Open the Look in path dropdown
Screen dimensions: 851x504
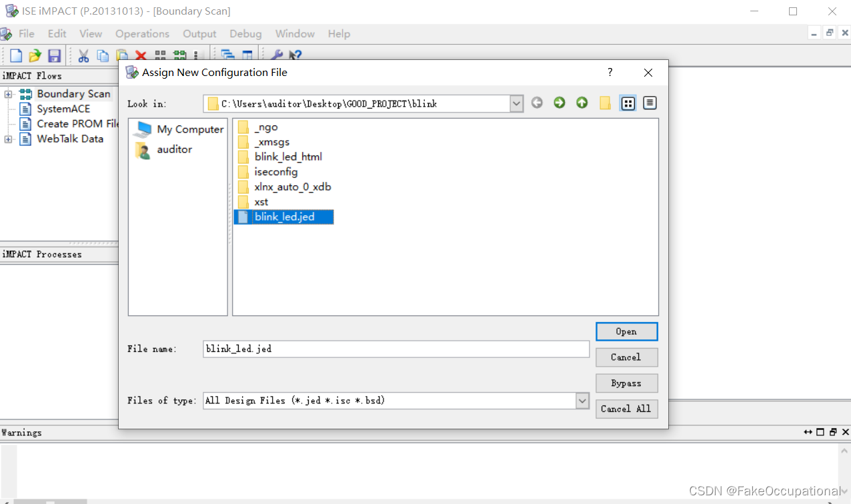pyautogui.click(x=516, y=103)
